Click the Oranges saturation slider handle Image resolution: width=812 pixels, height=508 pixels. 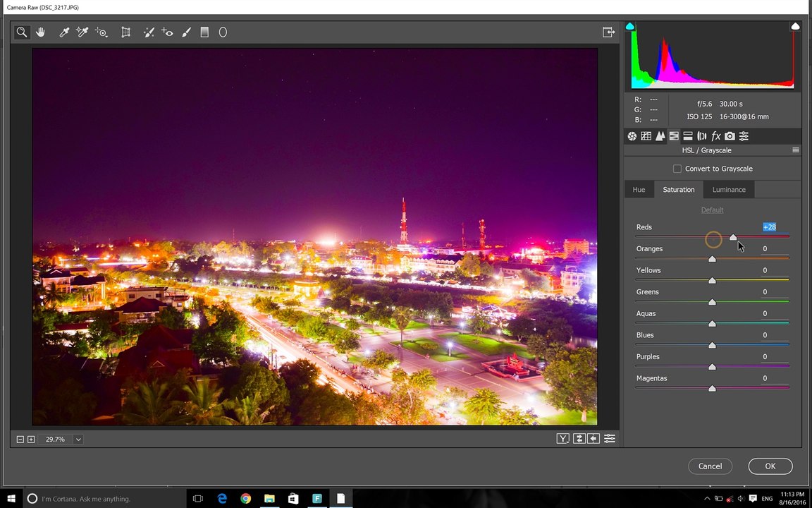point(712,259)
